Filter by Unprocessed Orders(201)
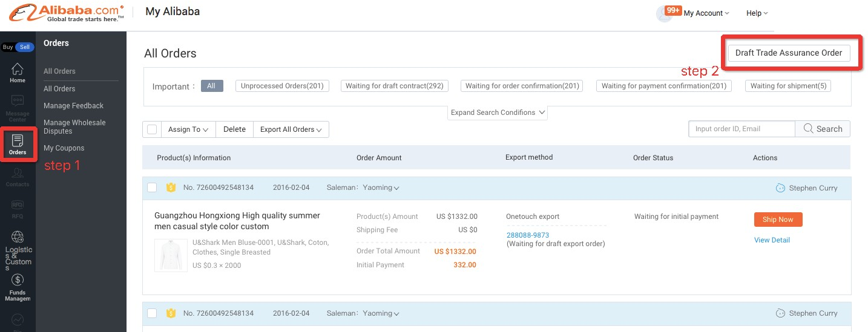Screen dimensions: 868x332 pos(282,86)
